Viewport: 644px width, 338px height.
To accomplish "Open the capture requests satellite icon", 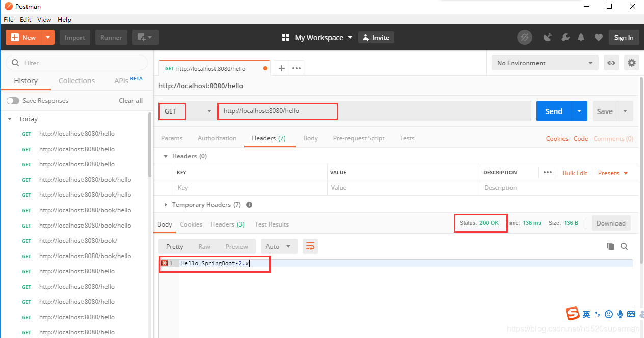I will 548,37.
